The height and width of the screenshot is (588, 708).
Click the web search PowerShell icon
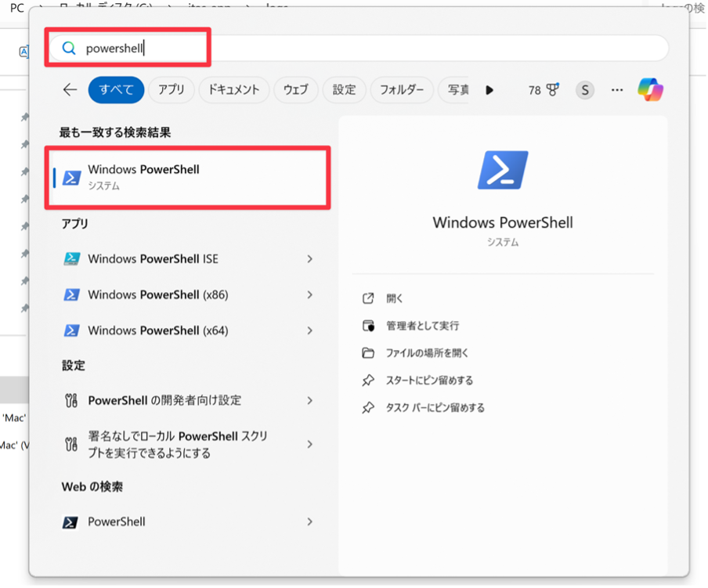[x=70, y=522]
